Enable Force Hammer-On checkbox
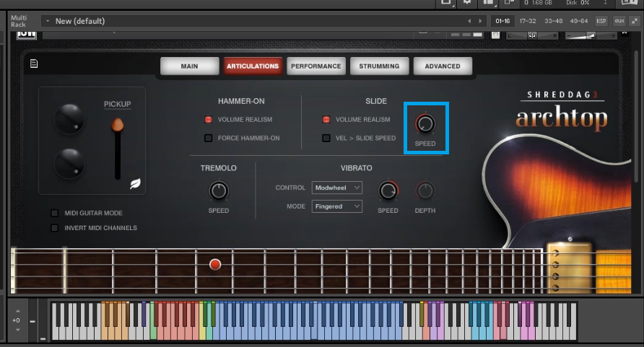This screenshot has width=644, height=347. coord(208,139)
